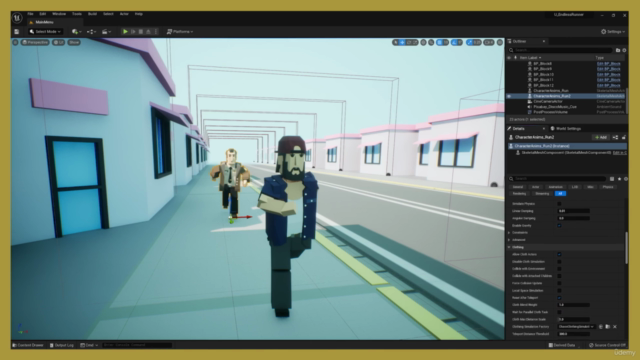Viewport: 640px width, 360px height.
Task: Select BP_Block10 in the Outliner
Action: [543, 74]
